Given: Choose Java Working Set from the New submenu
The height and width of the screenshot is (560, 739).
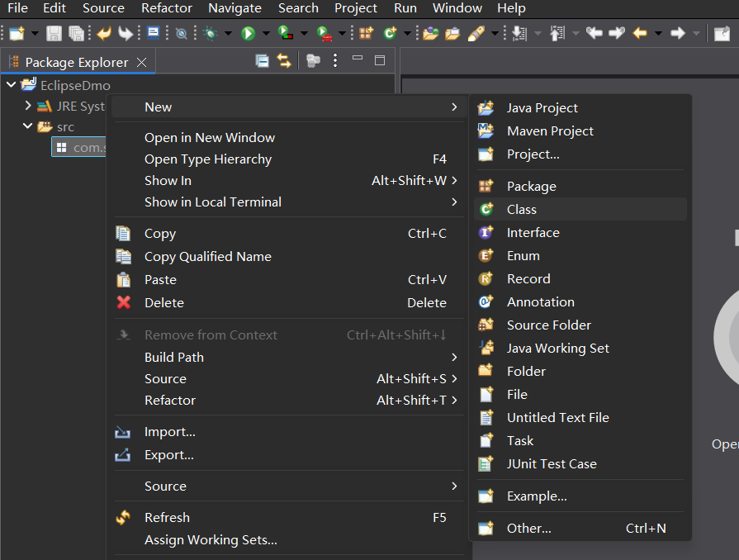Looking at the screenshot, I should click(580, 349).
